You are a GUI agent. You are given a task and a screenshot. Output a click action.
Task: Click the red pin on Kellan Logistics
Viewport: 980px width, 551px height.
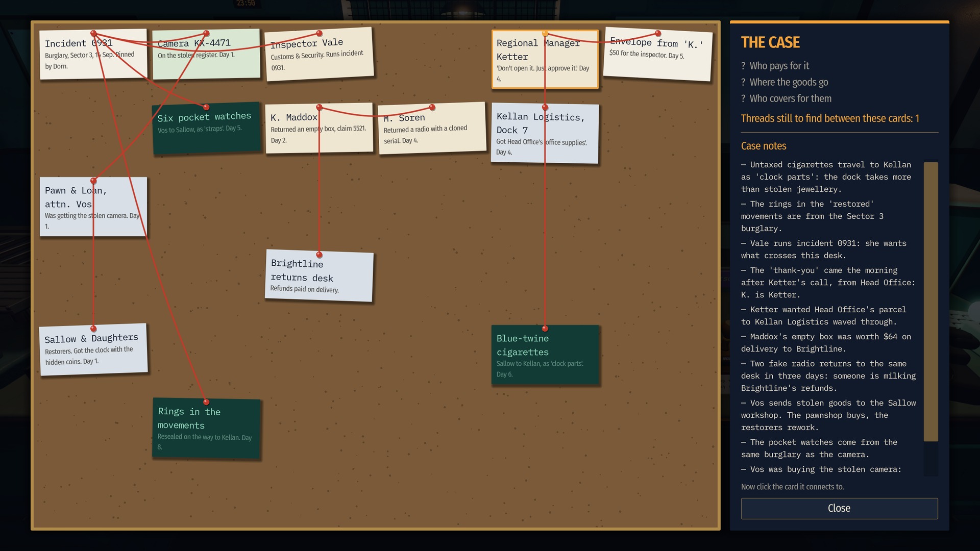pos(545,107)
